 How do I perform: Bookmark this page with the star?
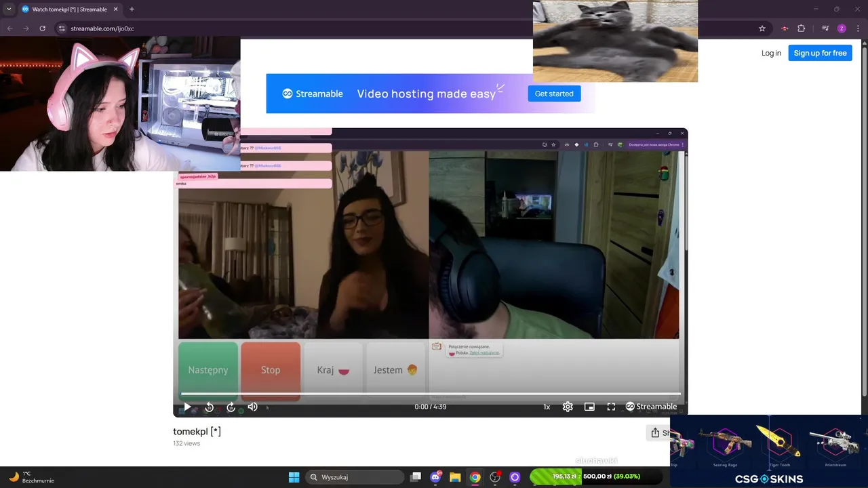[x=762, y=28]
